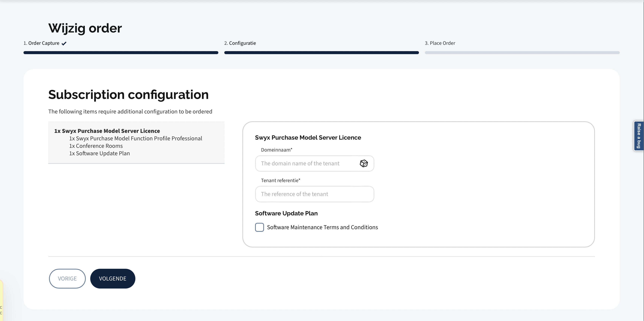Click the yellow sticky element in bottom-left corner
This screenshot has height=321, width=644.
tap(2, 305)
